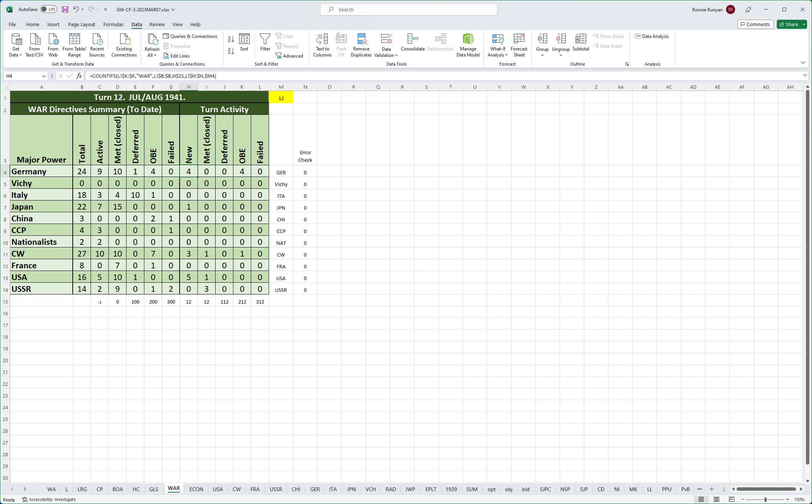Switch to Page Layout view in status bar

click(716, 499)
